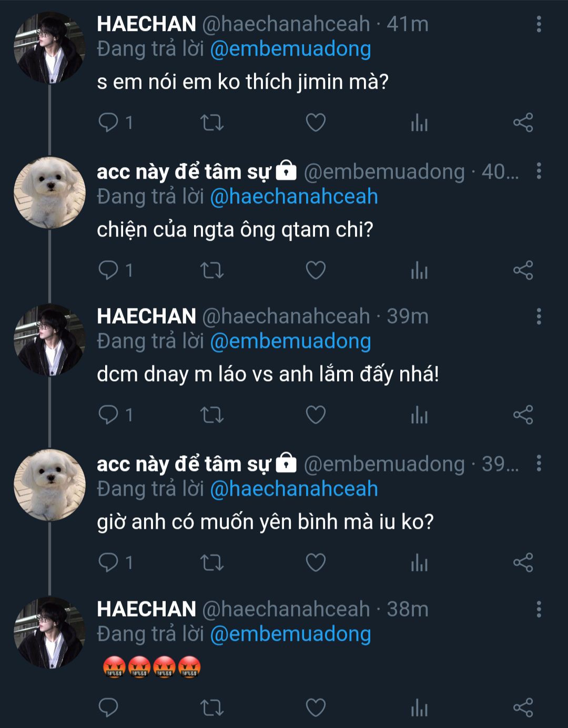The image size is (568, 728).
Task: Retweet the 'chiện của ngta' tweet
Action: (x=212, y=270)
